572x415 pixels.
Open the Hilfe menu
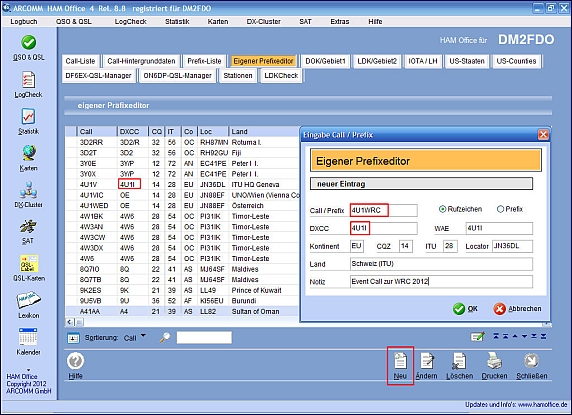point(375,22)
